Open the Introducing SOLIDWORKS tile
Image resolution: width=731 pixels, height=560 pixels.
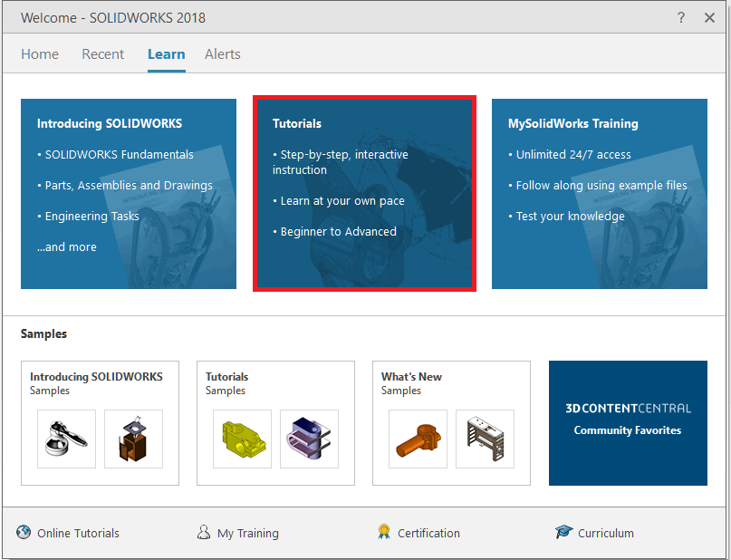129,194
